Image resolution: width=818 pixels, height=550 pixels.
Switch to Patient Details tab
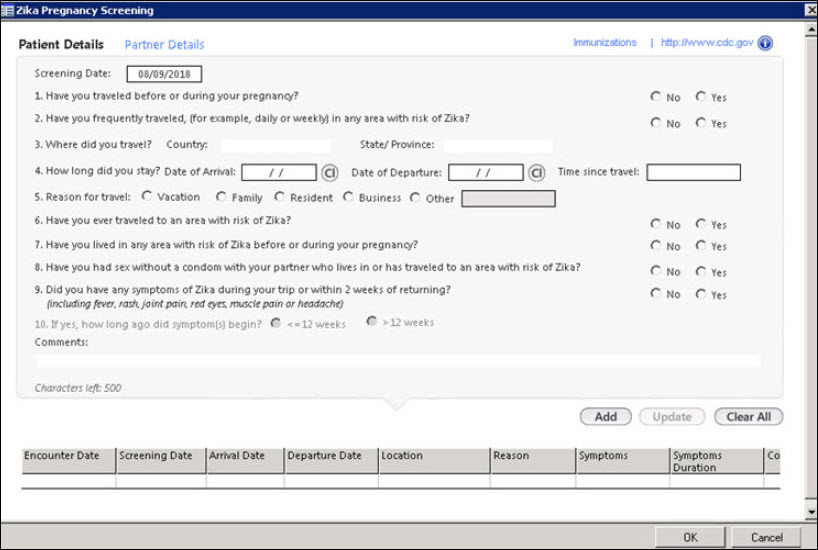click(x=61, y=44)
